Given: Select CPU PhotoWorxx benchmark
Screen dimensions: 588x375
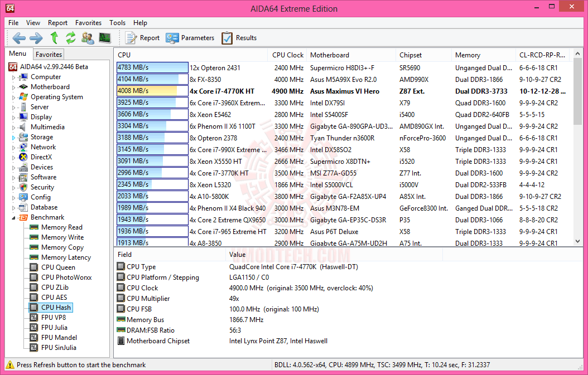Looking at the screenshot, I should [x=66, y=277].
